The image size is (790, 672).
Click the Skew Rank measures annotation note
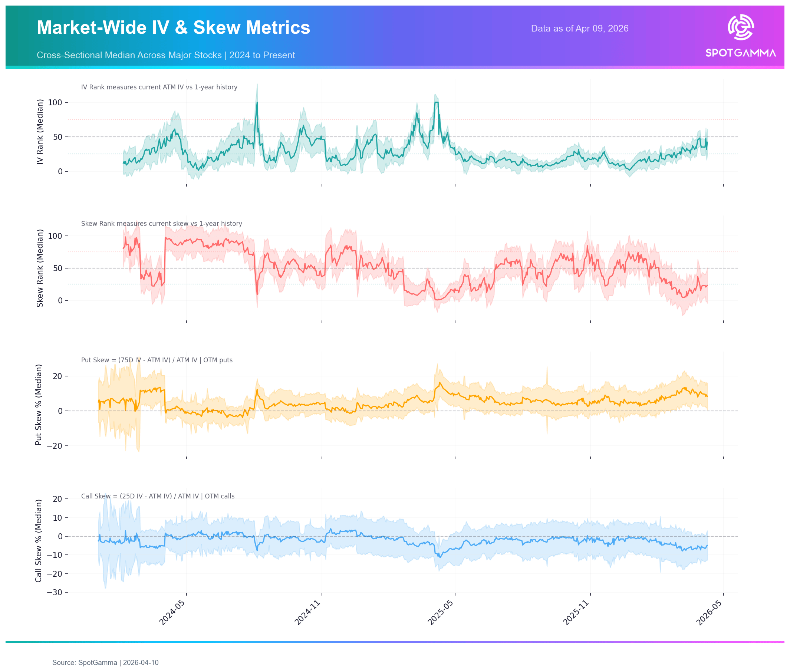(x=161, y=224)
